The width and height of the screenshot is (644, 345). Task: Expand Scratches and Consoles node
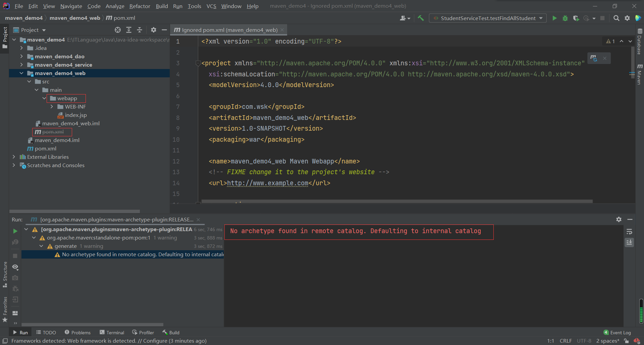click(x=14, y=165)
